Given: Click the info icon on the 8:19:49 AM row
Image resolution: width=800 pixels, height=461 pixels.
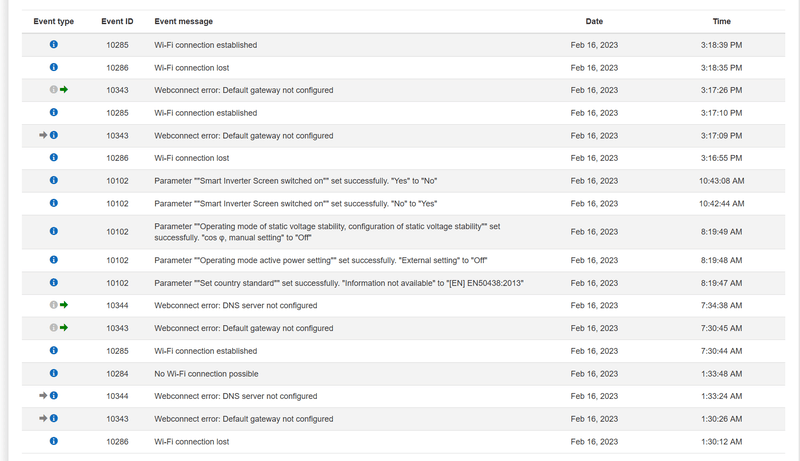Looking at the screenshot, I should pos(54,231).
